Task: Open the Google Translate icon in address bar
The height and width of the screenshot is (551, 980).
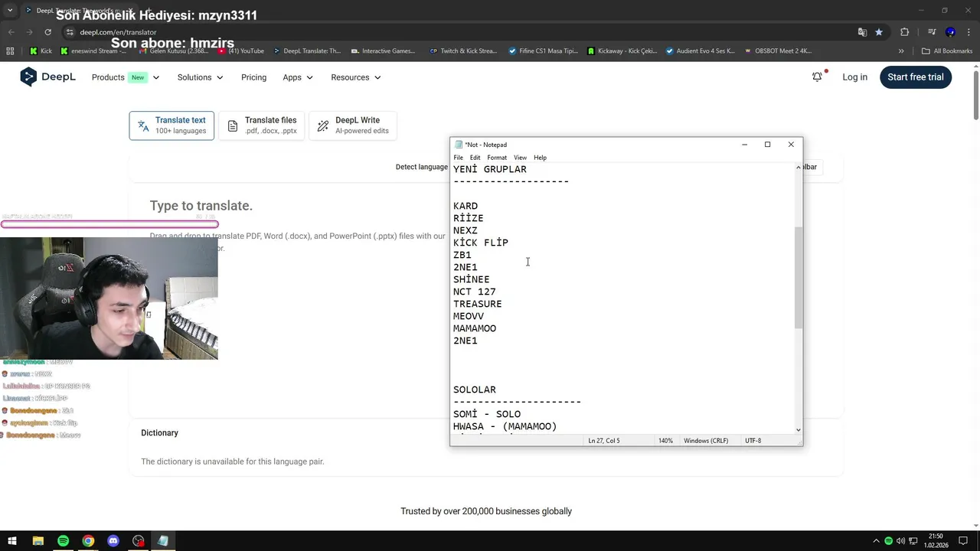Action: 862,32
